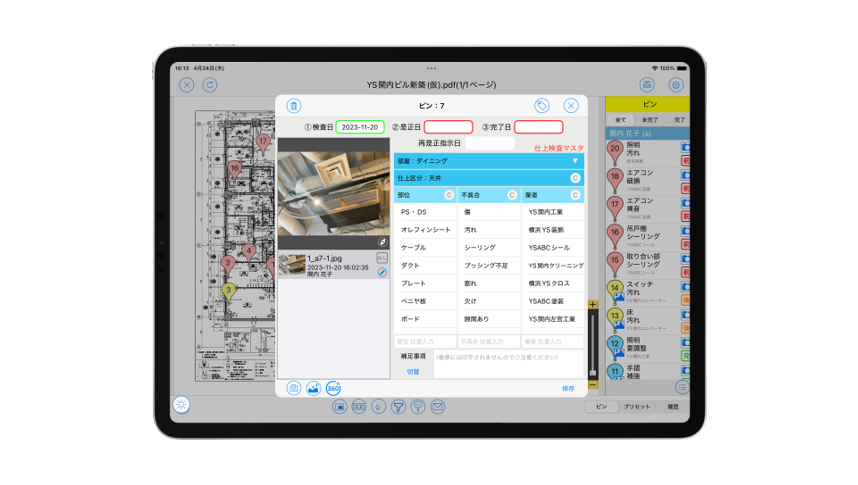Tap the plus zoom button on the slider
This screenshot has height=485, width=858.
click(x=593, y=304)
